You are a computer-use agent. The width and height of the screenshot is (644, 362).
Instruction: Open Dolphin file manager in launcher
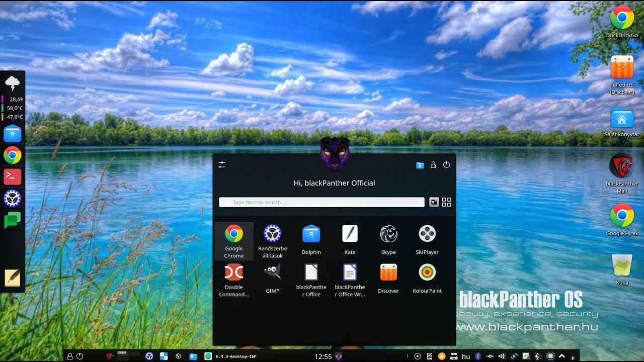[x=311, y=241]
